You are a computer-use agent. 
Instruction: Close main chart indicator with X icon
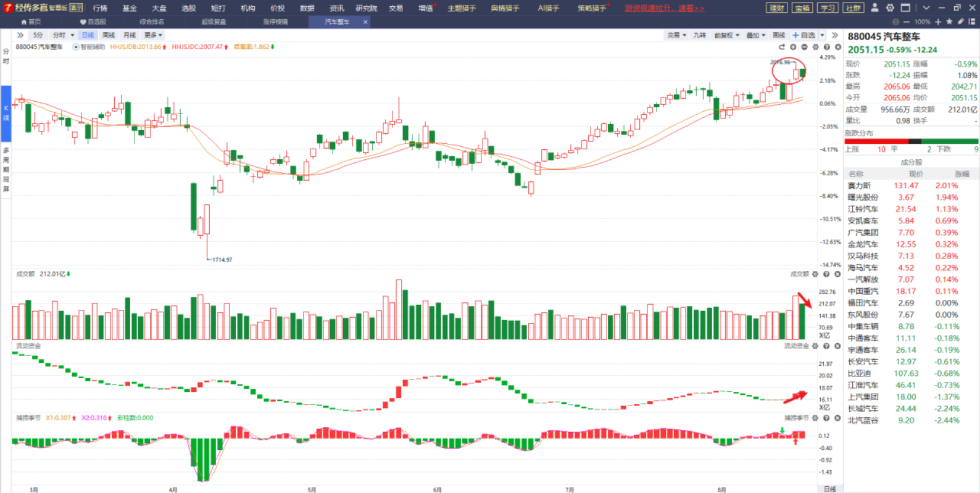point(838,47)
